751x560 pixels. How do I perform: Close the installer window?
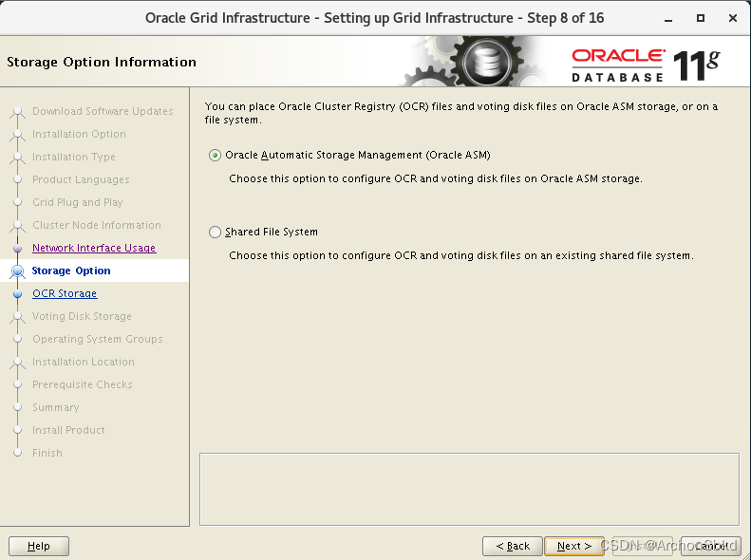[x=732, y=18]
